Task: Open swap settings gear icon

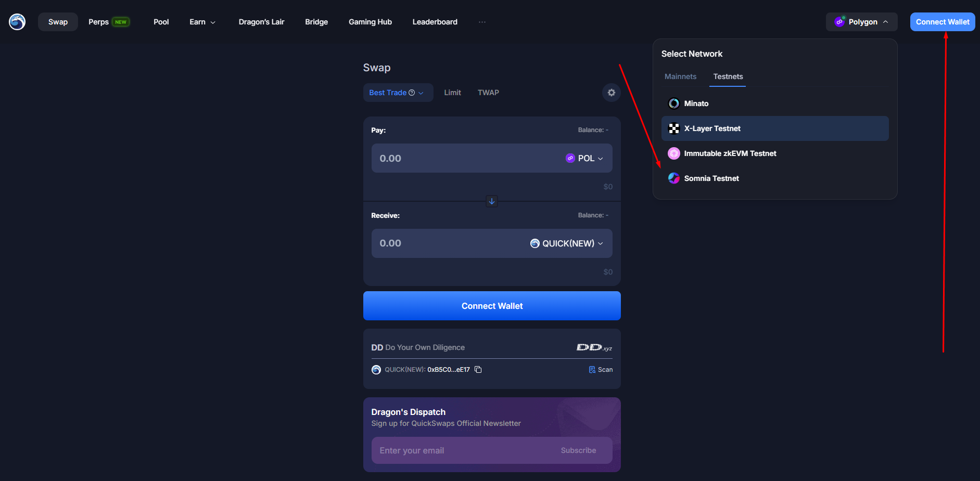Action: pyautogui.click(x=611, y=93)
